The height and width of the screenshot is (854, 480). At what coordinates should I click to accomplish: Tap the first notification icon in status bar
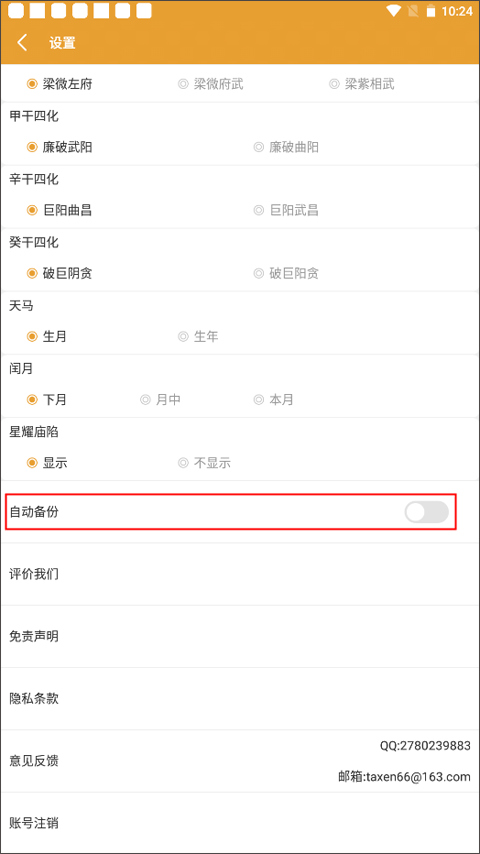pyautogui.click(x=16, y=10)
